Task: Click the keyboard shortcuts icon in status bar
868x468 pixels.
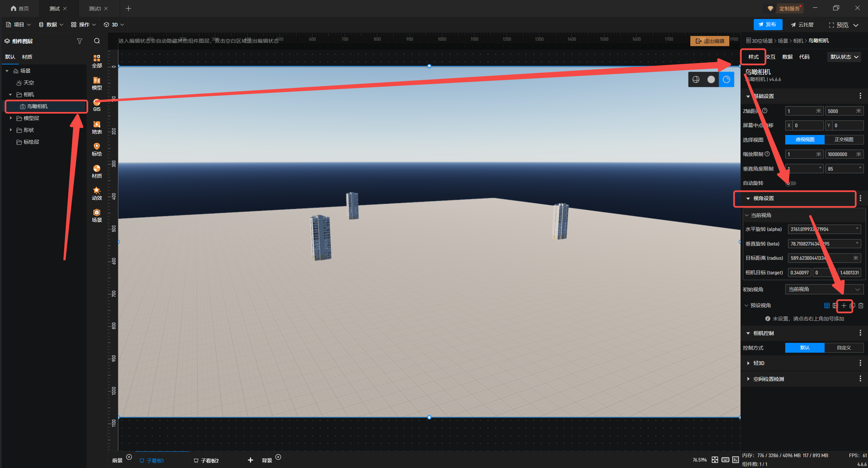Action: click(x=725, y=460)
